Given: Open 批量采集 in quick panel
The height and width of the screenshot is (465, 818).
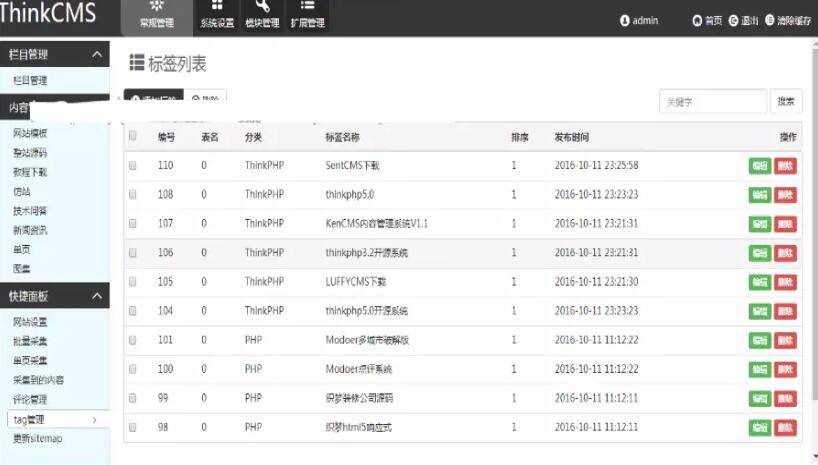Looking at the screenshot, I should (30, 341).
